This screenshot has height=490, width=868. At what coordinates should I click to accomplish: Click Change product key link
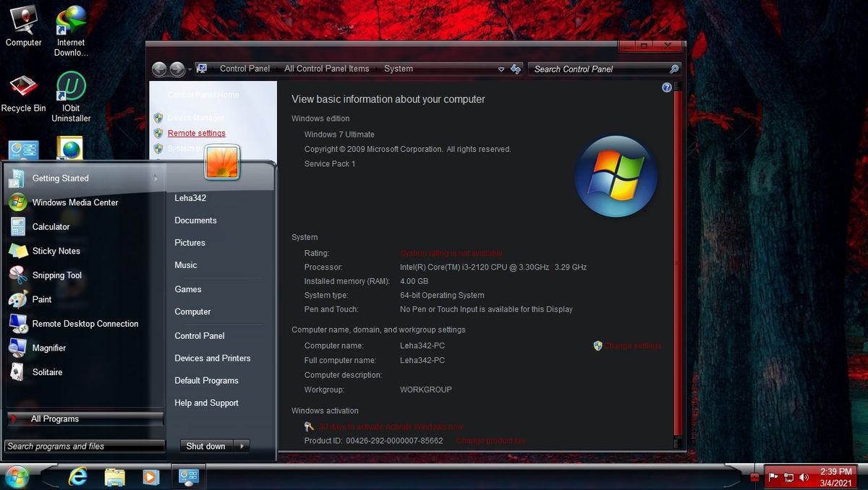click(x=491, y=440)
